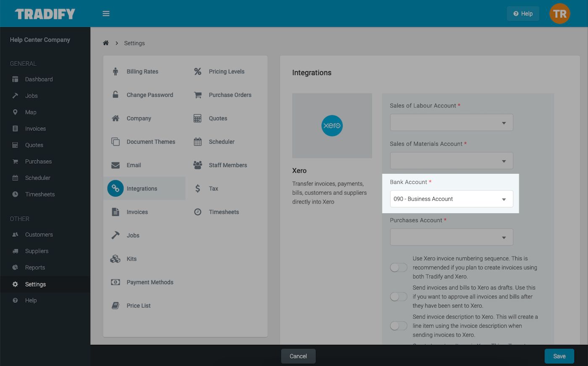The image size is (588, 366).
Task: Toggle send invoices to Xero as drafts
Action: (399, 297)
